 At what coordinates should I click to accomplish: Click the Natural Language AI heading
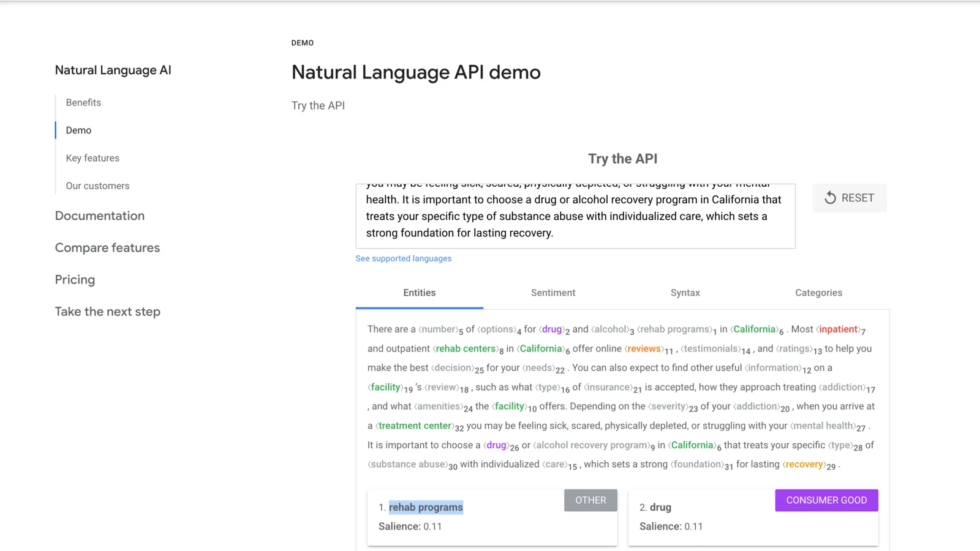coord(113,70)
